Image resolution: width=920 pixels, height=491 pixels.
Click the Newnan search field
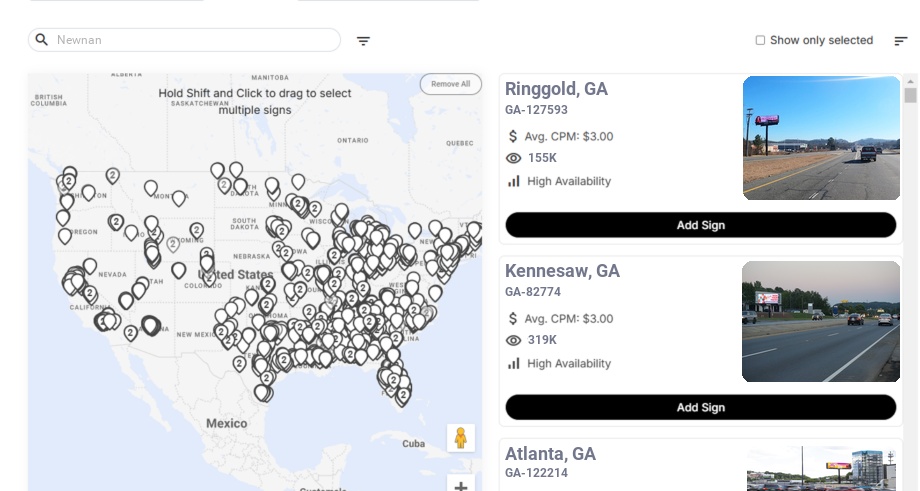coord(190,40)
